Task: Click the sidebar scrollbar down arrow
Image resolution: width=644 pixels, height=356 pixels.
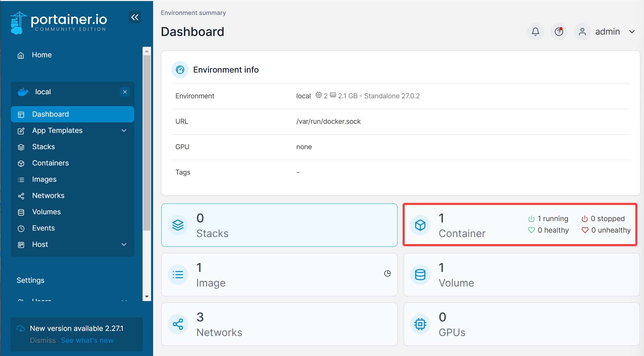Action: click(x=147, y=296)
